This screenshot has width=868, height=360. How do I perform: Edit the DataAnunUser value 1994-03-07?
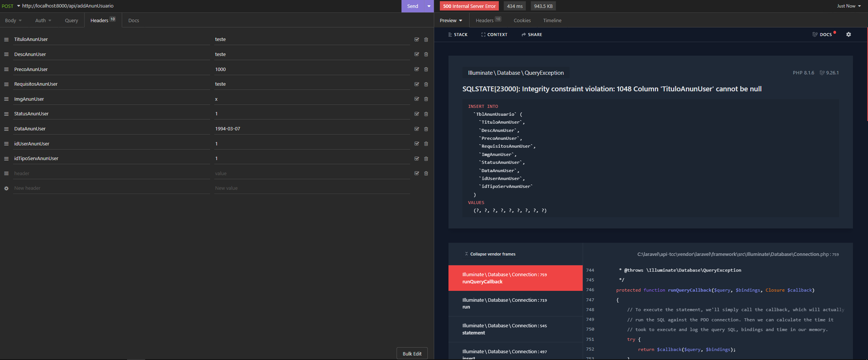(312, 129)
